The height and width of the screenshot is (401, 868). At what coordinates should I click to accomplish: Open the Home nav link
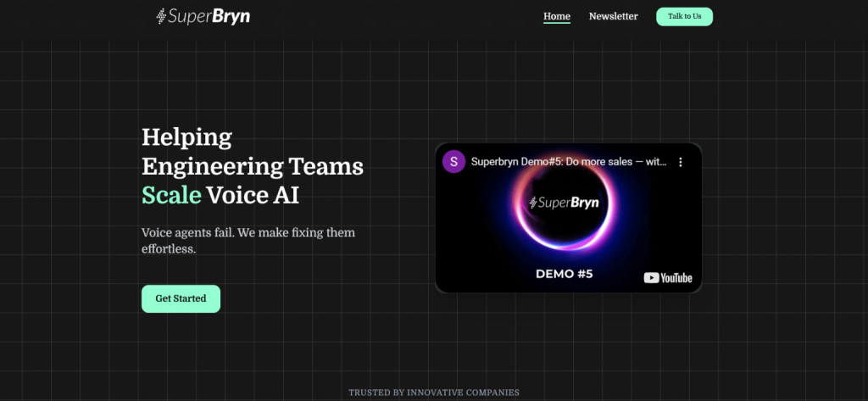[x=557, y=17]
